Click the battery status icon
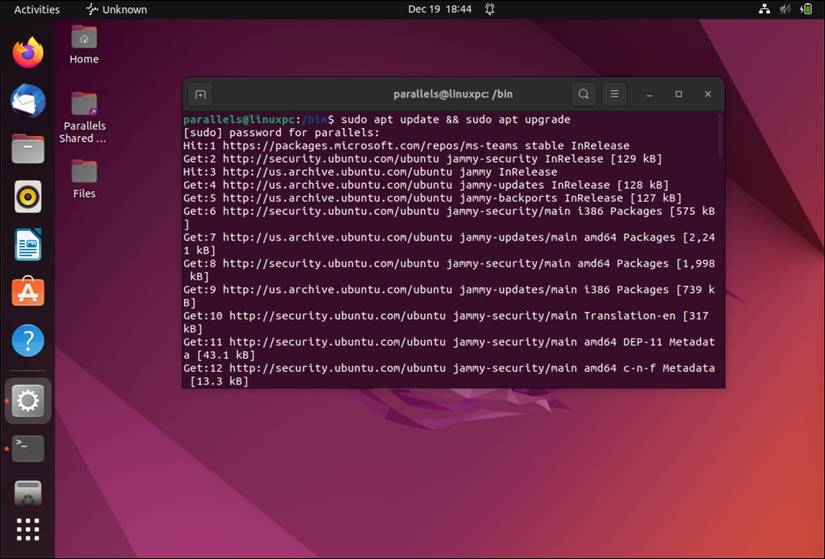 click(x=806, y=9)
